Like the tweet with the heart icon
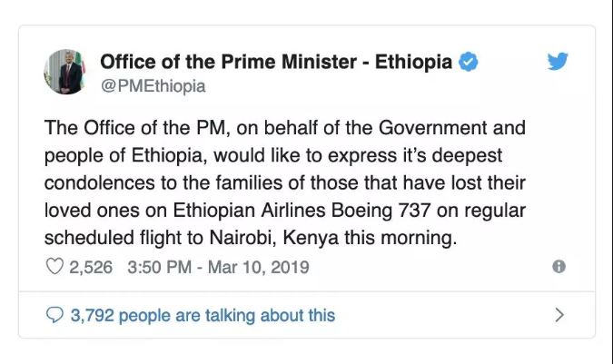 pyautogui.click(x=54, y=267)
